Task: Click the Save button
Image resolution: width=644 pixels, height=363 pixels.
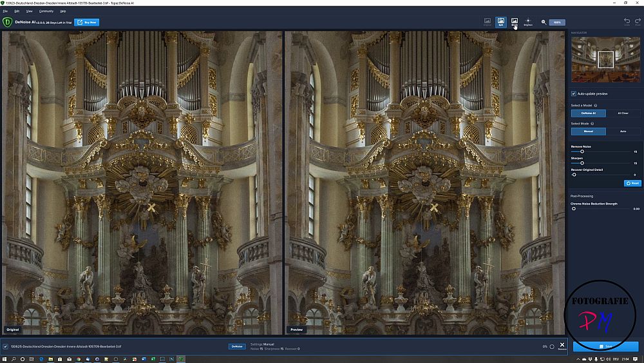Action: coord(605,346)
